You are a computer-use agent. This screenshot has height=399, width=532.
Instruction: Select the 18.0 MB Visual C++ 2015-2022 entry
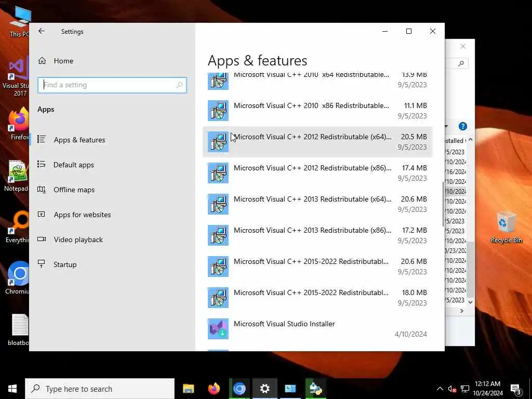click(317, 298)
